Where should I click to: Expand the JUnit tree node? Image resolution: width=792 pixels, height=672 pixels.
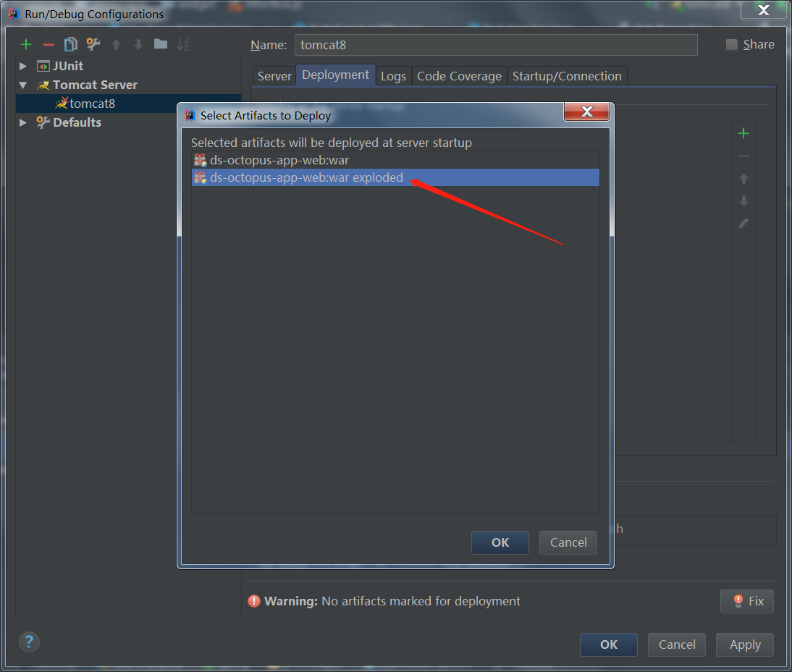pos(22,66)
